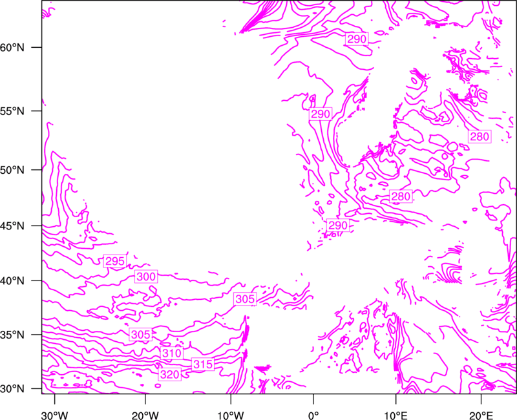The width and height of the screenshot is (517, 420).
Task: Click the 40°N latitude axis label
Action: [12, 281]
